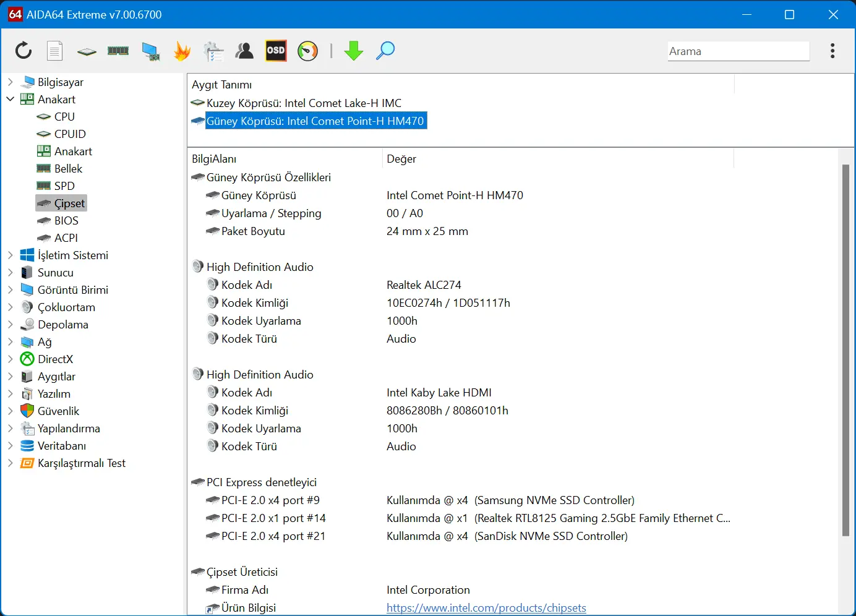Select the PCI-E 2.0 x4 port #9 row

tap(270, 500)
